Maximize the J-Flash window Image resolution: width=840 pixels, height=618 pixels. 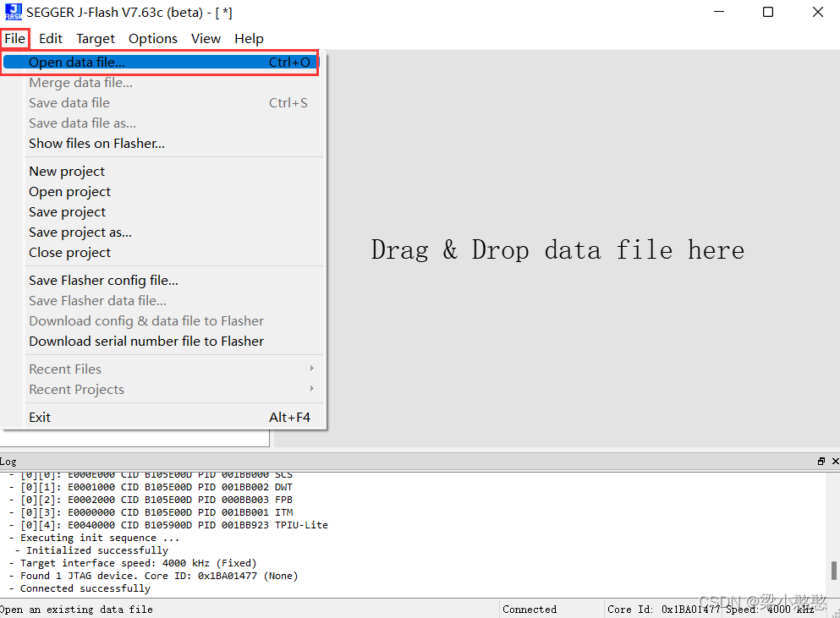768,12
